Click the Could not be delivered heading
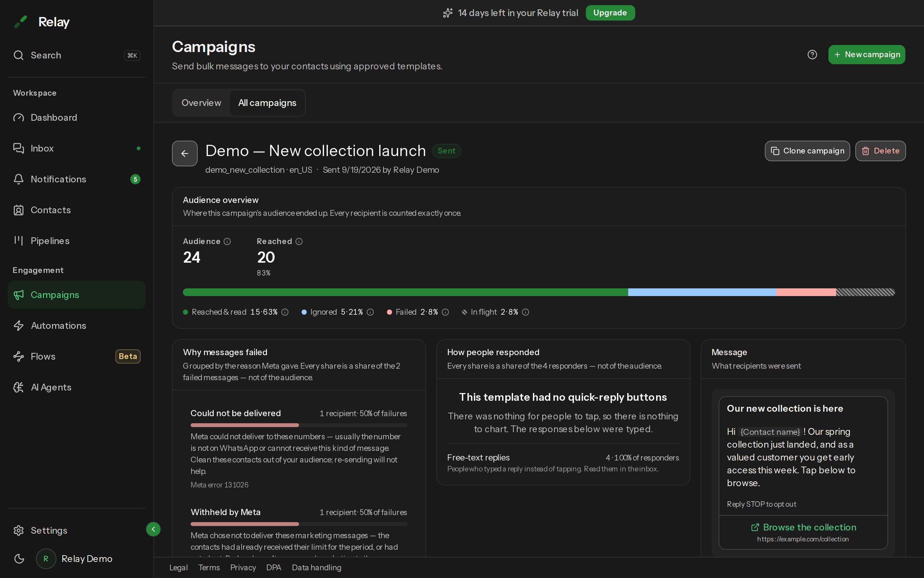The width and height of the screenshot is (924, 578). tap(235, 413)
